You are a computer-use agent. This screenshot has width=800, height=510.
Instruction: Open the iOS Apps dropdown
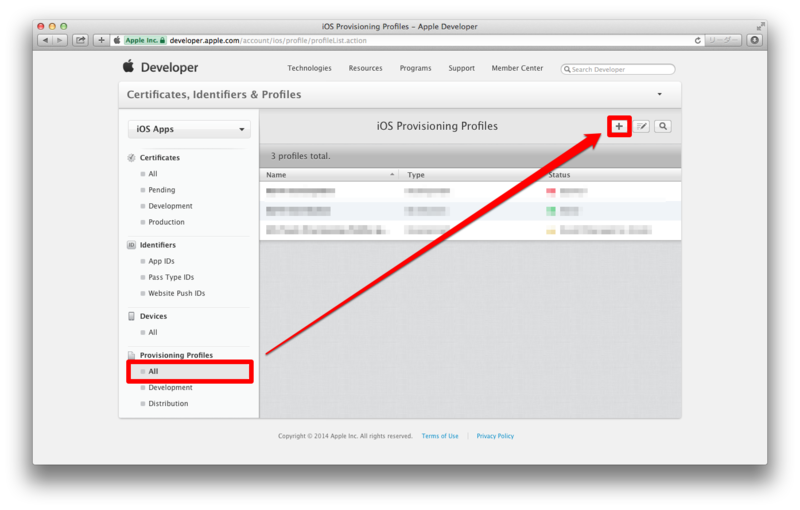click(x=189, y=130)
